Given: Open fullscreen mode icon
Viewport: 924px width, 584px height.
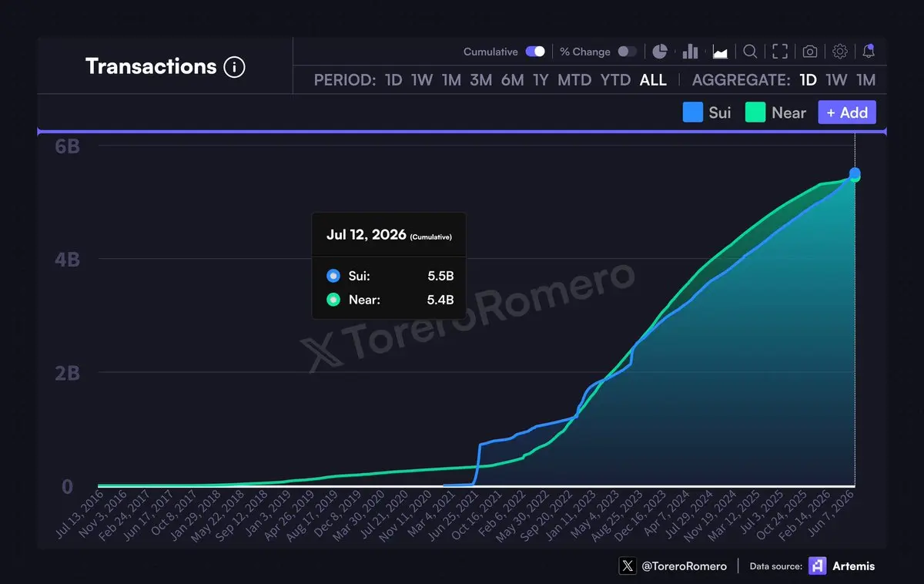Looking at the screenshot, I should click(780, 52).
